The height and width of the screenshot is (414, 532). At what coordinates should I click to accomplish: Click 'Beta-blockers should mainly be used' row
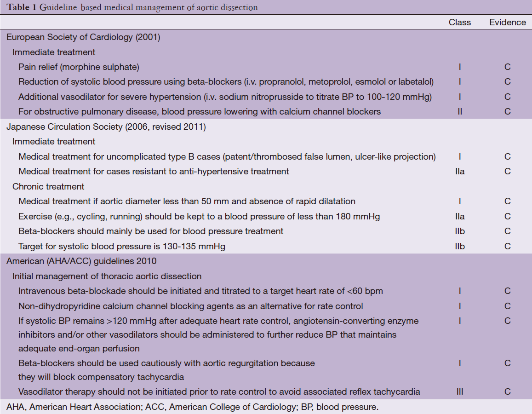point(151,231)
